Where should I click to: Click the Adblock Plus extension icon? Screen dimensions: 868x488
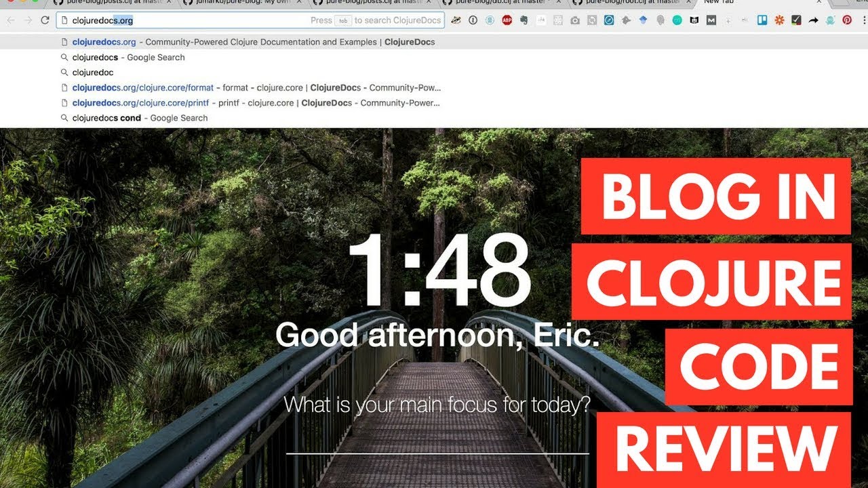point(507,20)
